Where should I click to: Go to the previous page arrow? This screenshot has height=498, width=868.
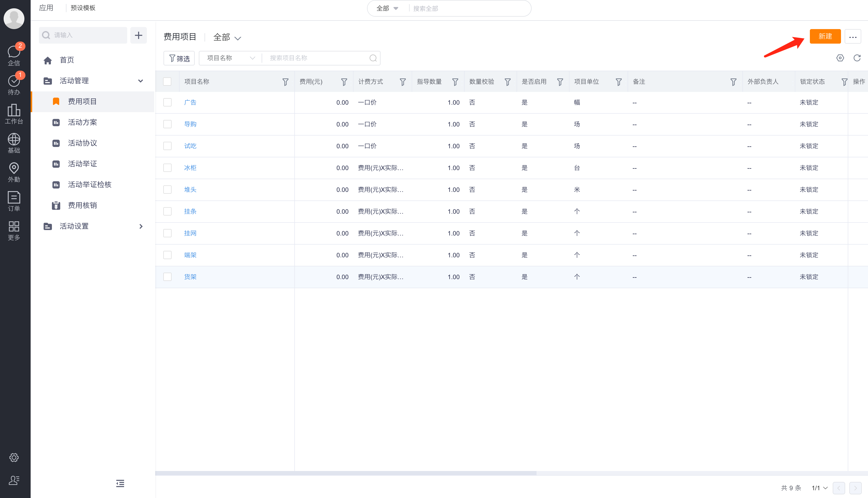point(839,488)
